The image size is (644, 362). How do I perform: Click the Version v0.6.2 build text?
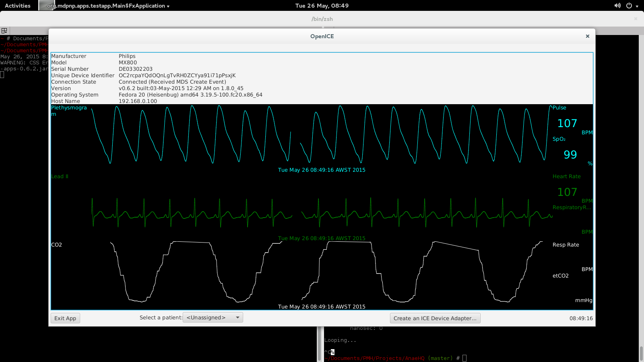[181, 88]
